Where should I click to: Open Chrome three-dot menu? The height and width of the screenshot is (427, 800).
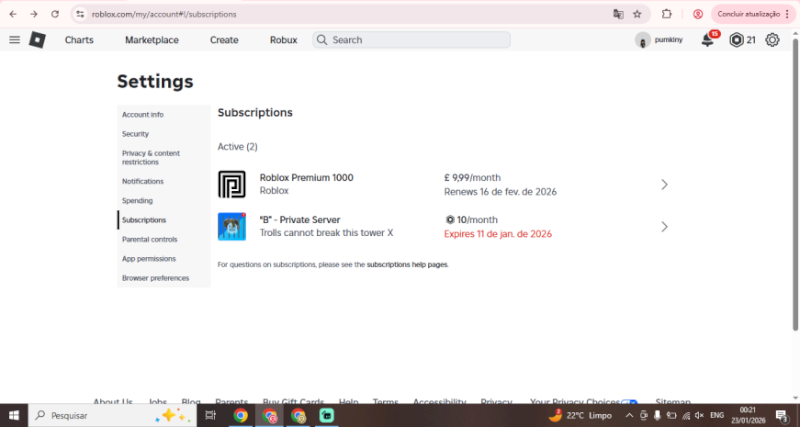point(788,14)
